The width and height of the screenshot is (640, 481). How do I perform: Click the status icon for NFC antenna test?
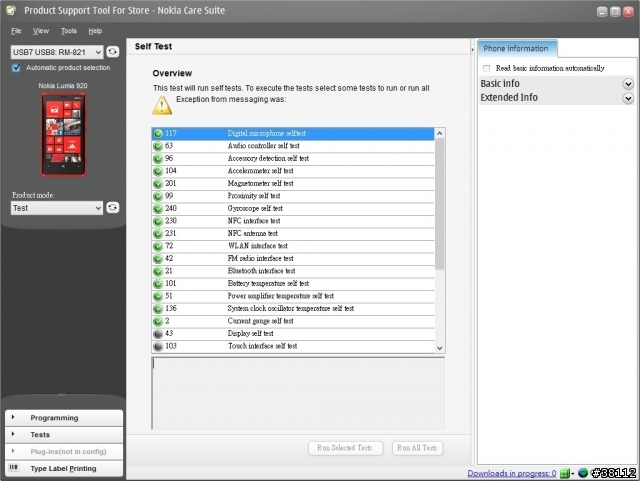pos(158,234)
